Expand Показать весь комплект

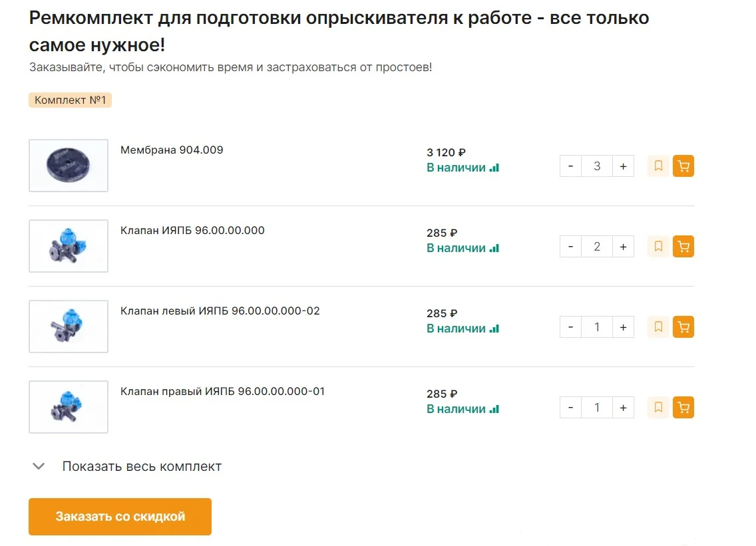141,466
